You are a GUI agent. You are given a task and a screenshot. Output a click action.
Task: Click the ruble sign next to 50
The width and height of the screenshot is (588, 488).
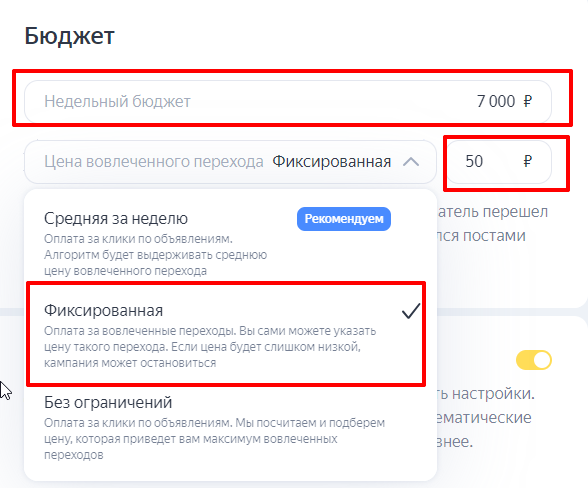pyautogui.click(x=528, y=161)
